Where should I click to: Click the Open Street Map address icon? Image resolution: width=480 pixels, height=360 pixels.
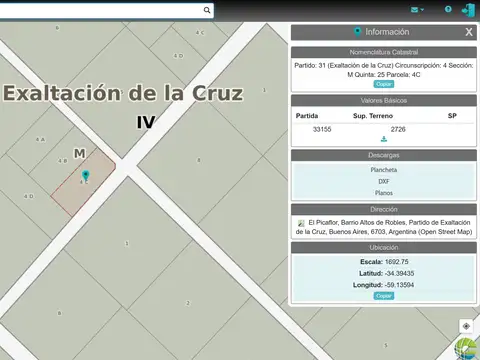pos(301,223)
